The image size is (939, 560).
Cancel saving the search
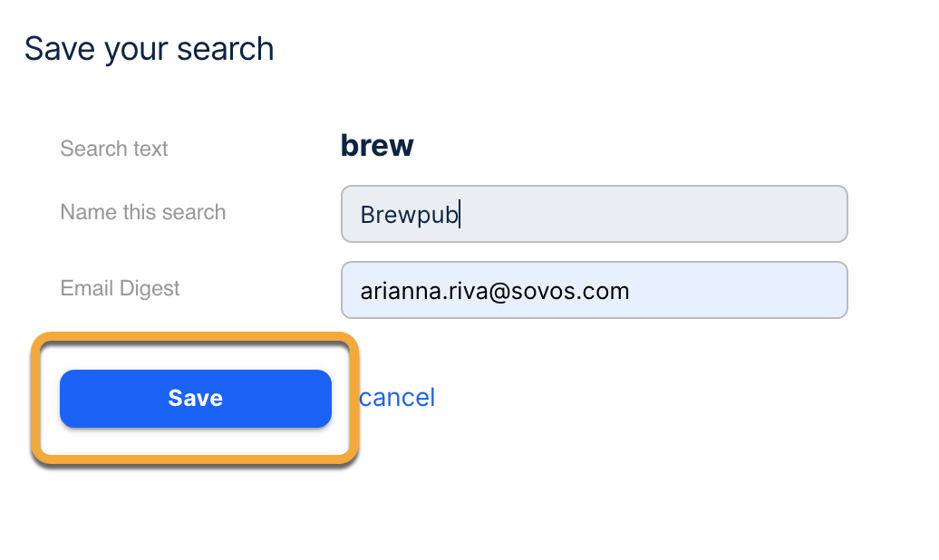point(397,398)
